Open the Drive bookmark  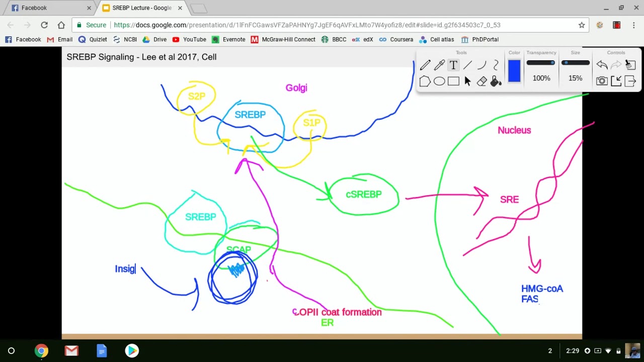[154, 39]
